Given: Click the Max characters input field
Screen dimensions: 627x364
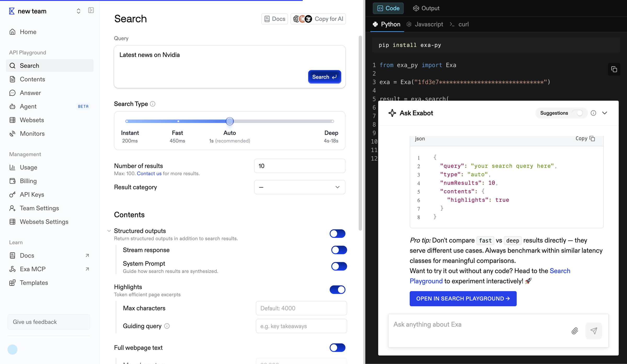Looking at the screenshot, I should [301, 308].
